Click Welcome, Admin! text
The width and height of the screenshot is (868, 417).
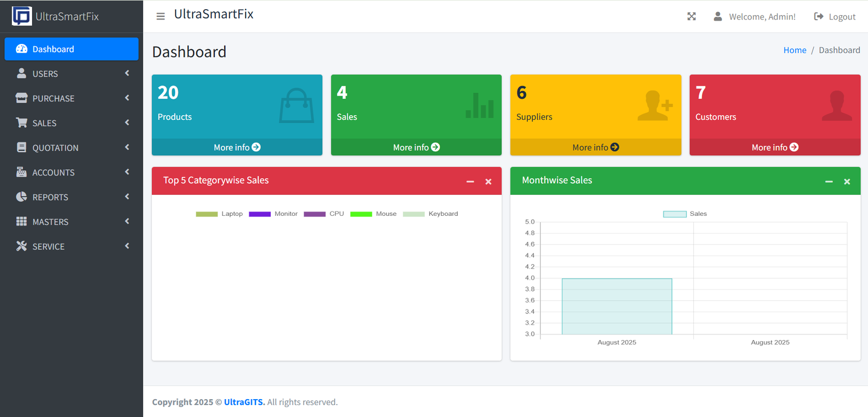(x=762, y=17)
